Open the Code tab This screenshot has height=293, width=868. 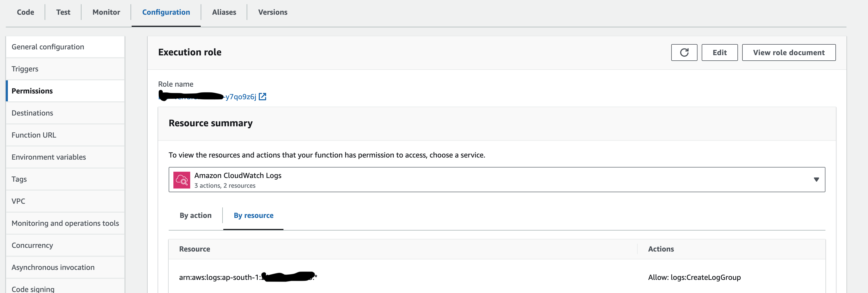[25, 12]
